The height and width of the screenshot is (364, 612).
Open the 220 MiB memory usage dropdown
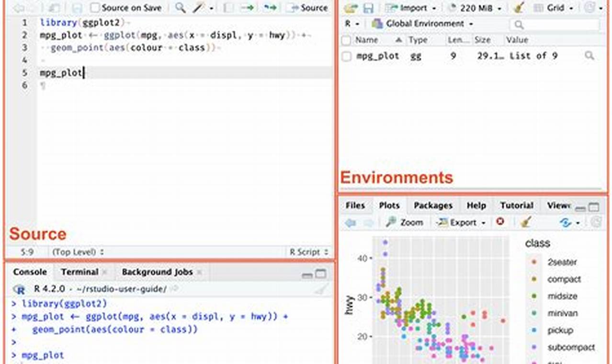476,8
